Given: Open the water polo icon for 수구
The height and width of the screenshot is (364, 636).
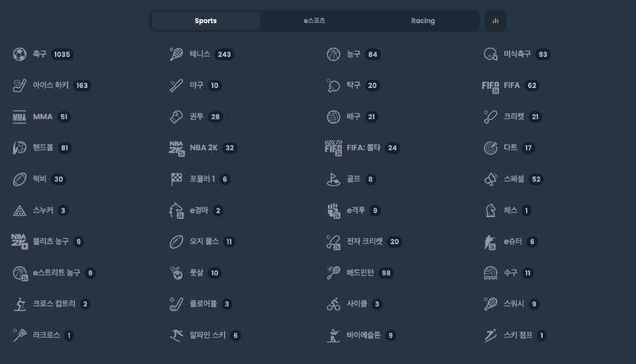Looking at the screenshot, I should [490, 273].
